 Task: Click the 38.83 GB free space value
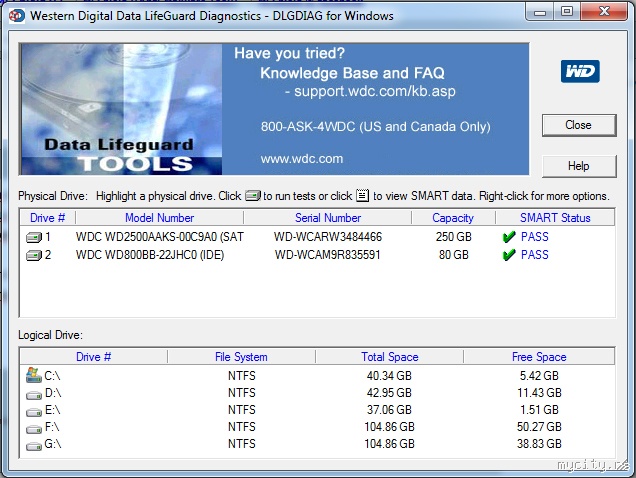(539, 444)
